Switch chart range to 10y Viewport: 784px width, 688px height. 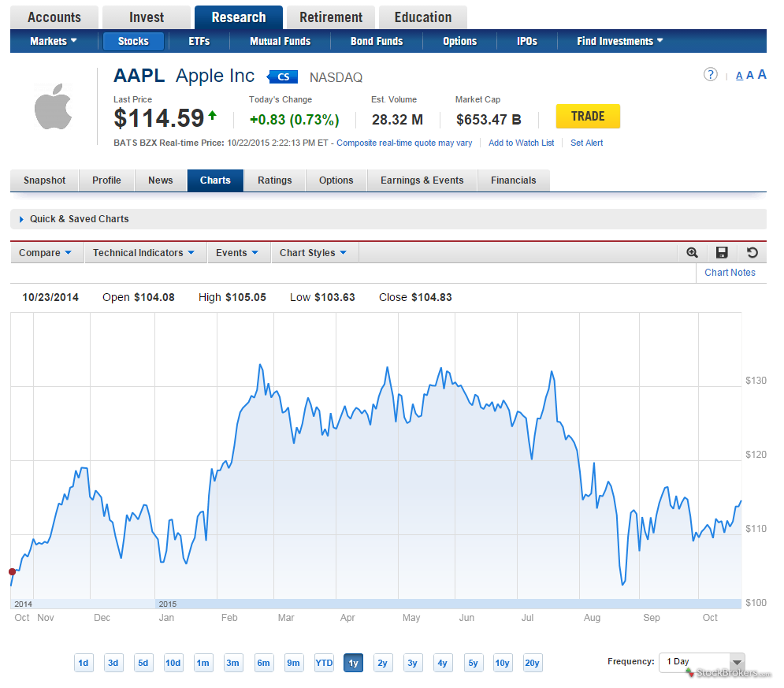coord(502,663)
